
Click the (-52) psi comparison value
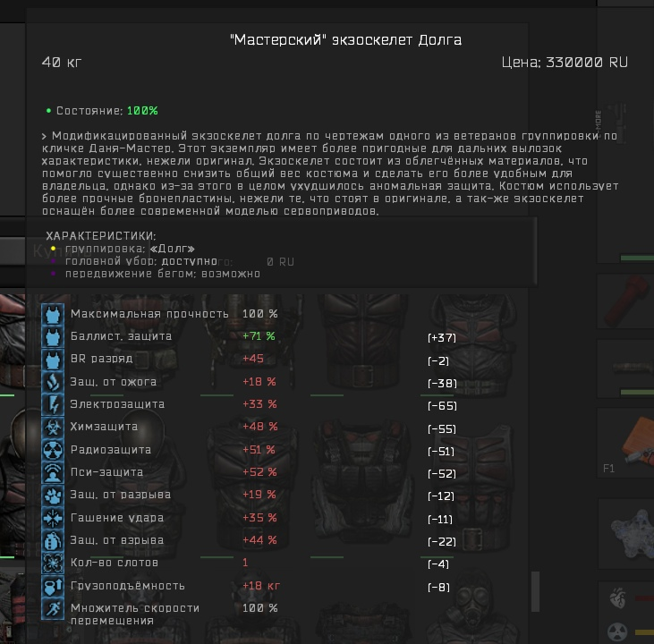442,474
